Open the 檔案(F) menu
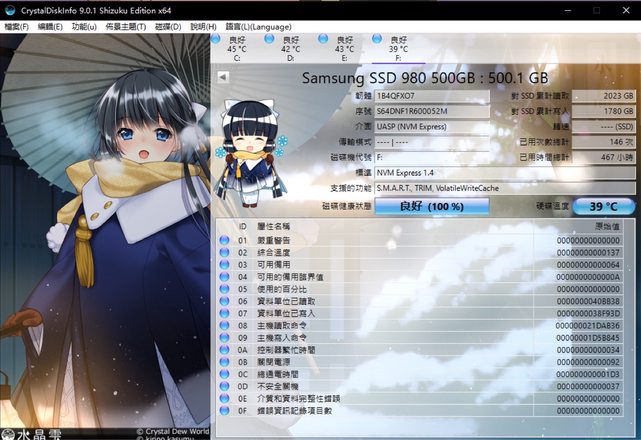This screenshot has width=641, height=440. pos(19,25)
